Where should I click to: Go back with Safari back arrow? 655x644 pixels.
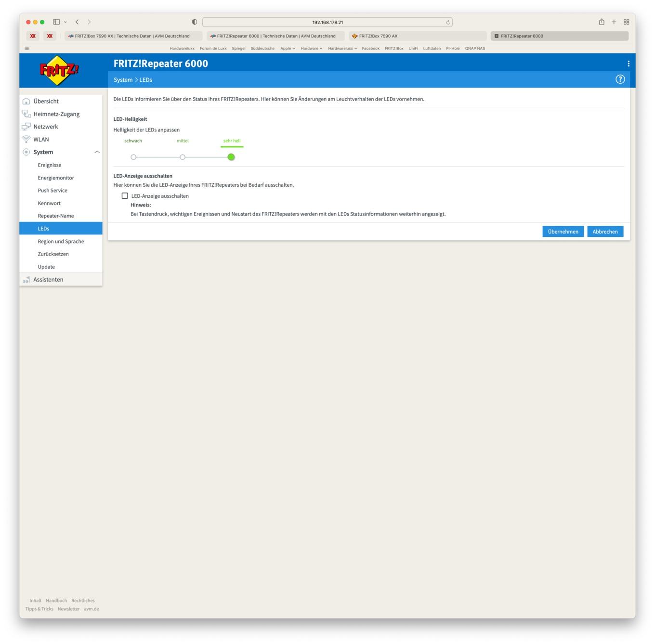tap(77, 22)
